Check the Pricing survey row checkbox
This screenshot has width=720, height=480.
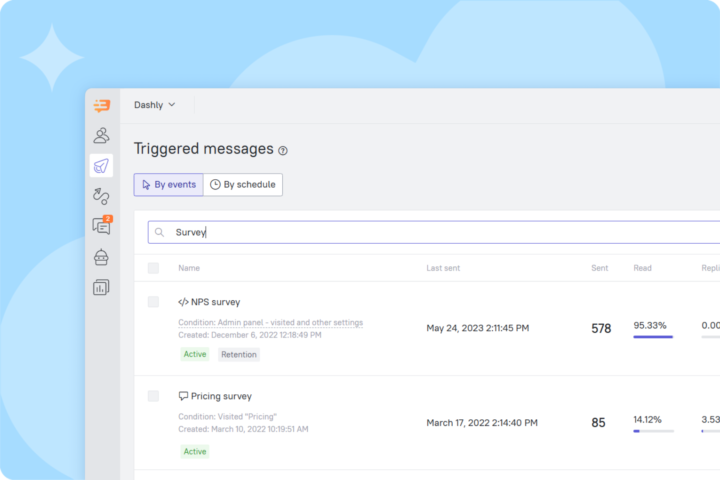(x=153, y=396)
